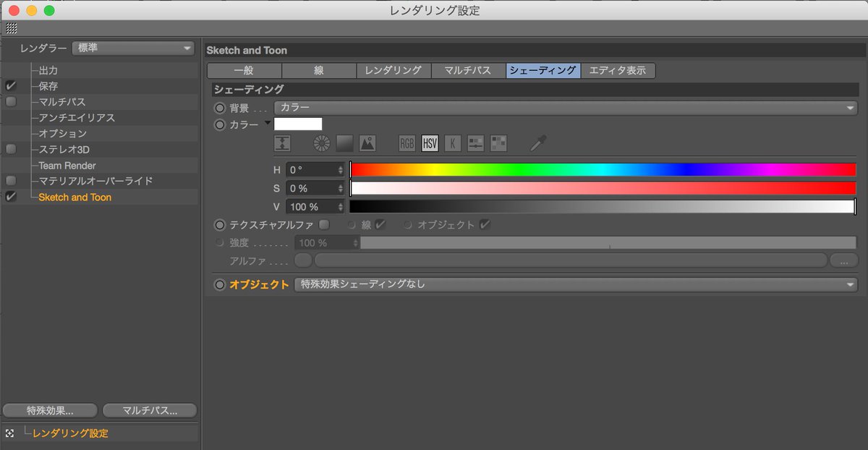The image size is (868, 450).
Task: Toggle the 保存 checkbox in the sidebar
Action: click(11, 86)
